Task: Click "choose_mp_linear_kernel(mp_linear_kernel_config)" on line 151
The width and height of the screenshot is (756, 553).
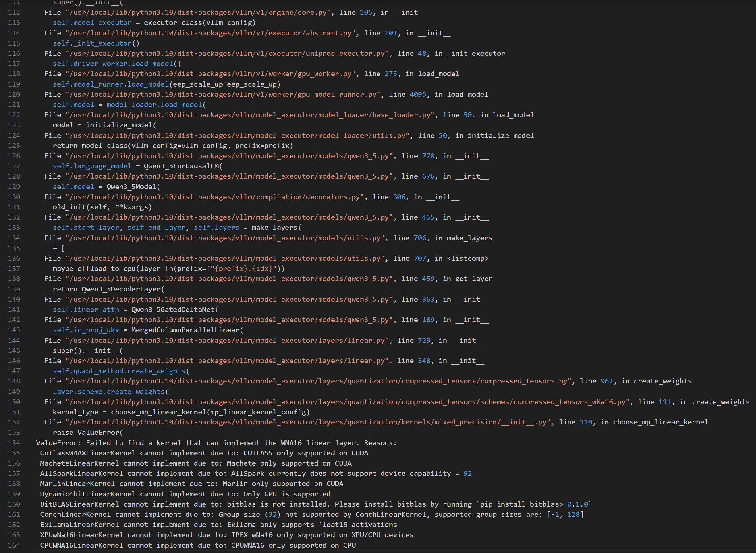Action: pos(210,412)
